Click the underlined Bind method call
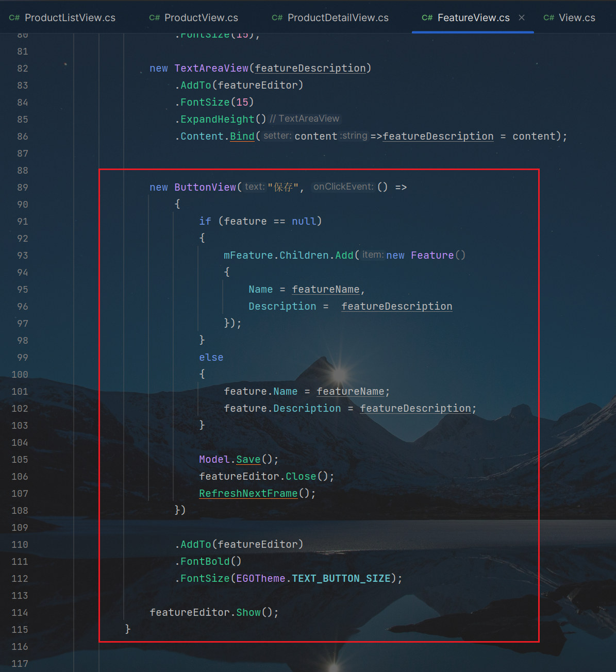 [242, 137]
